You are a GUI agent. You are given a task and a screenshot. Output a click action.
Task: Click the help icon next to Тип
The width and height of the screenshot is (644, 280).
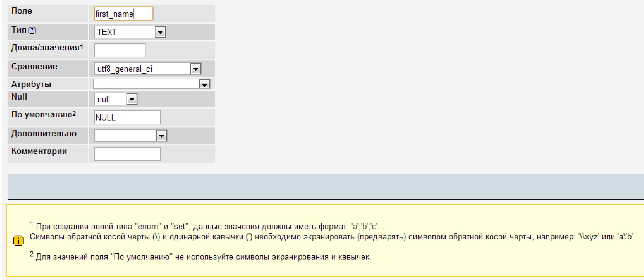[32, 31]
